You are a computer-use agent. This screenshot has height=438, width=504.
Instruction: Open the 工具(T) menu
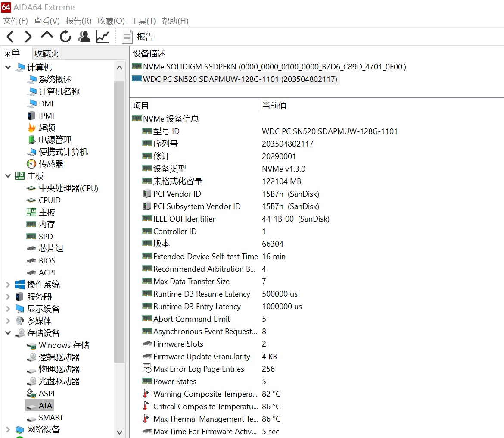(x=143, y=21)
